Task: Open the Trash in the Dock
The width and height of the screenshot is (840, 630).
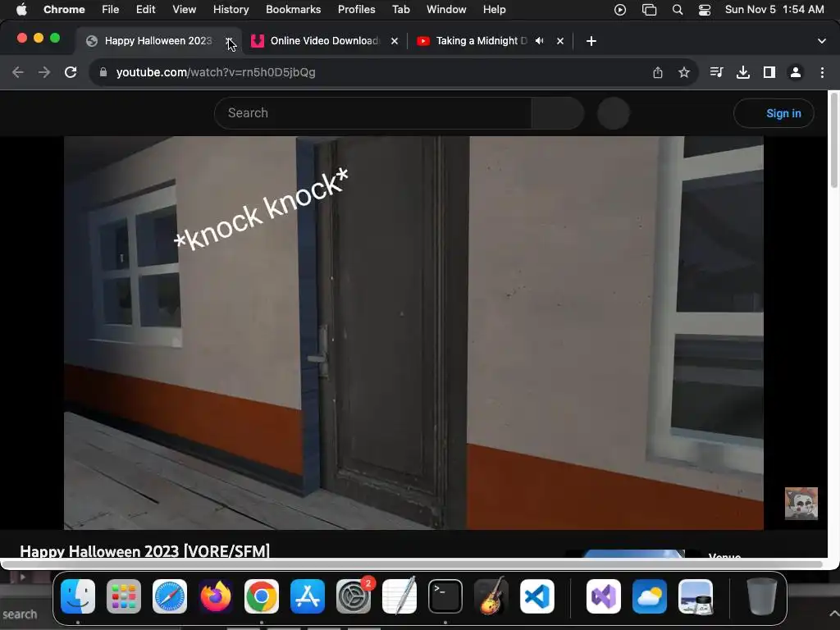Action: pos(762,596)
